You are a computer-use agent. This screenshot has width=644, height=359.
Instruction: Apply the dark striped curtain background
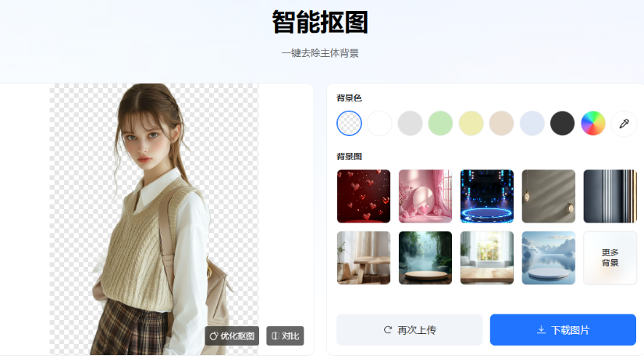coord(610,197)
